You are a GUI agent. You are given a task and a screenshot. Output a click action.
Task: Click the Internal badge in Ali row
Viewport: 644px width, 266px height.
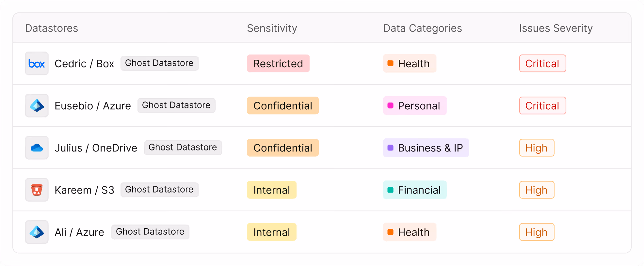271,232
